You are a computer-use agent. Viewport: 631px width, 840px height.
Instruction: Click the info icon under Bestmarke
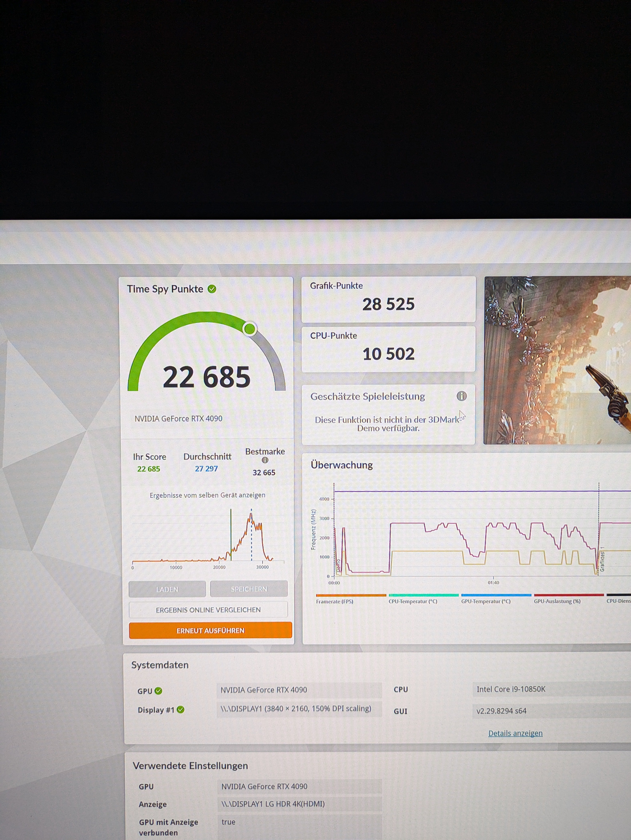click(x=265, y=460)
